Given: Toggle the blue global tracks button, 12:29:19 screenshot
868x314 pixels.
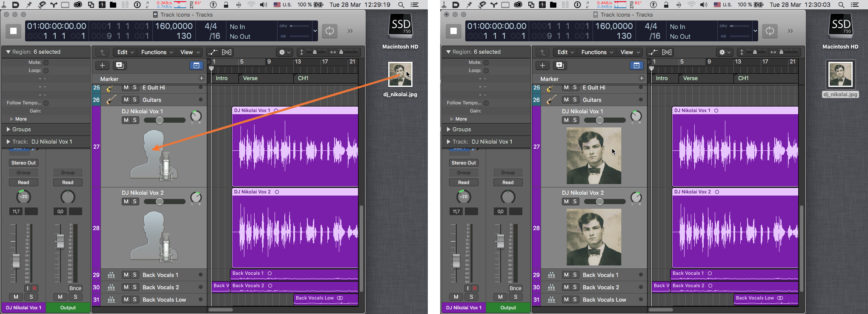Looking at the screenshot, I should coord(196,65).
